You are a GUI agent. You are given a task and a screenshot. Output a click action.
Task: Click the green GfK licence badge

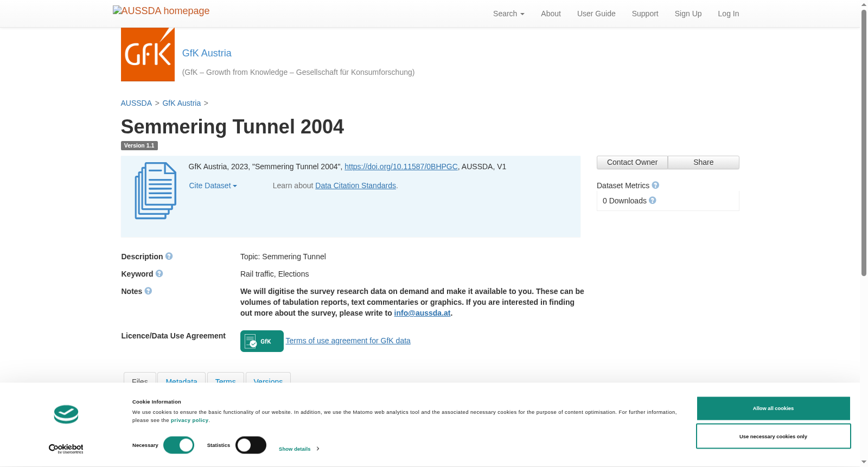pos(262,341)
